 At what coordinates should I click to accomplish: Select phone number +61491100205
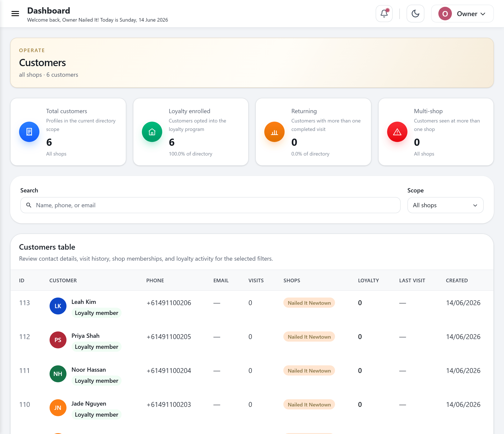tap(169, 337)
